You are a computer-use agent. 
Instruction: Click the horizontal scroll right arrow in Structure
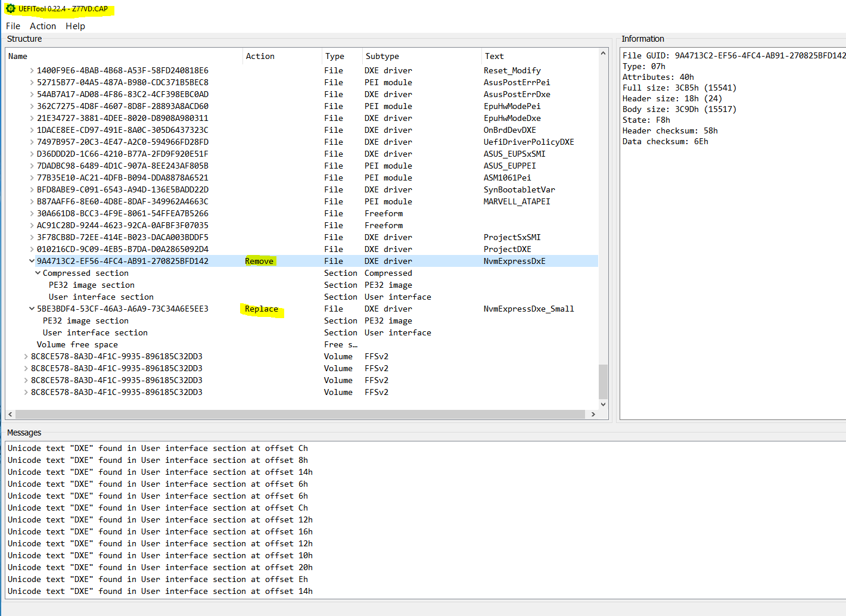(593, 414)
